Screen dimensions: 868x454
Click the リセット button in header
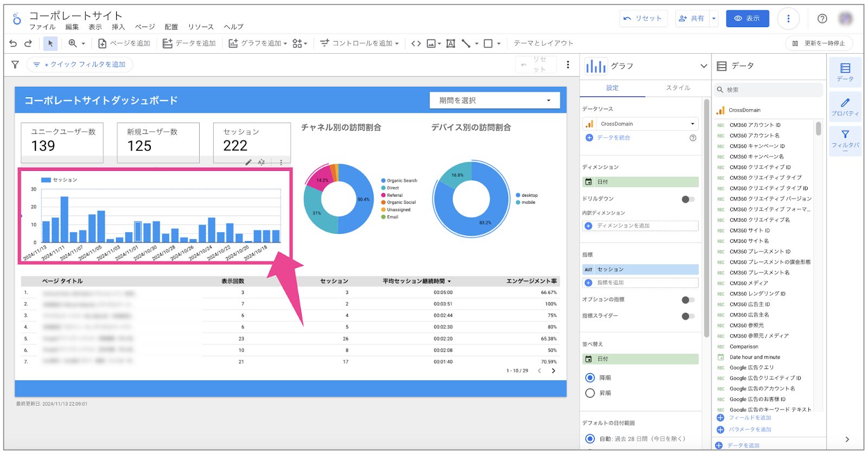[643, 18]
